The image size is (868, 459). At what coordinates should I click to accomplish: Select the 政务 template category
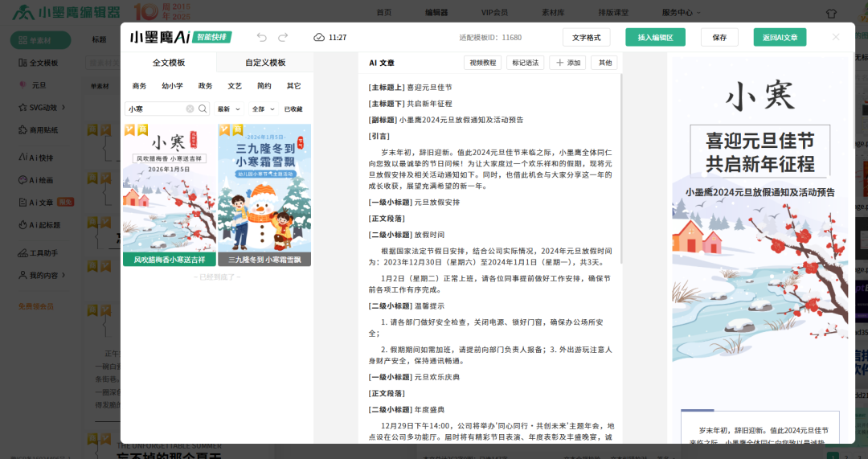tap(206, 86)
